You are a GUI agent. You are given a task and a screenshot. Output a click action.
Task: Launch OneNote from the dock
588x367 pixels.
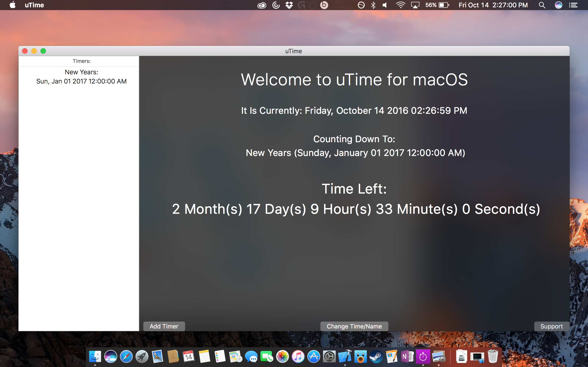[407, 356]
